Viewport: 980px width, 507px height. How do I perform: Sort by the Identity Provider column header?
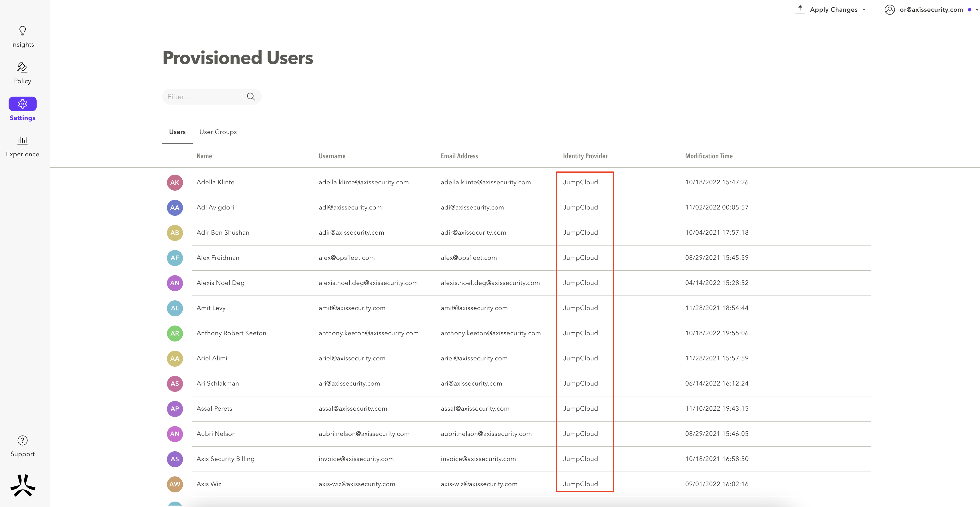coord(585,156)
